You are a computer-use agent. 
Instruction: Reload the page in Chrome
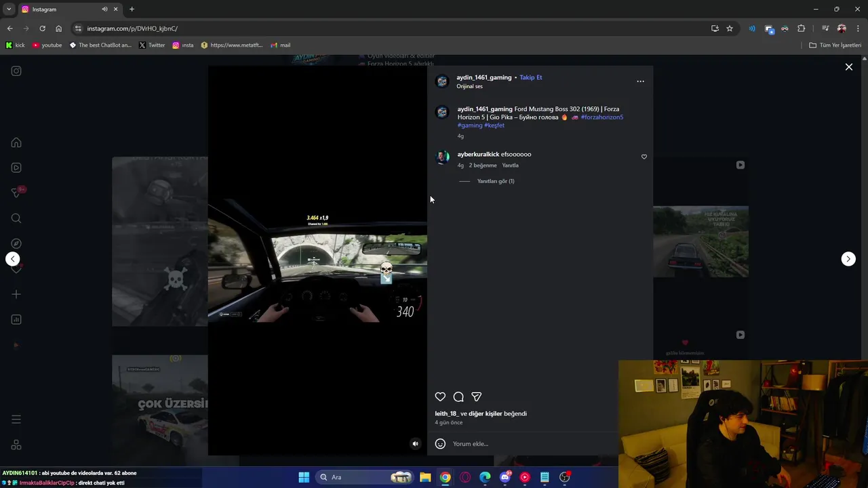(x=42, y=28)
